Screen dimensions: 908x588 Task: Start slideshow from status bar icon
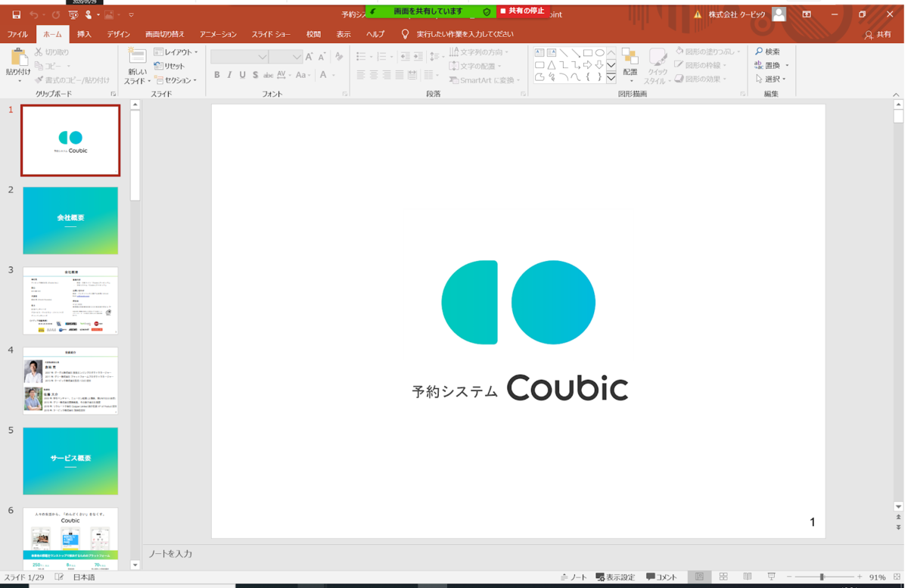click(771, 577)
